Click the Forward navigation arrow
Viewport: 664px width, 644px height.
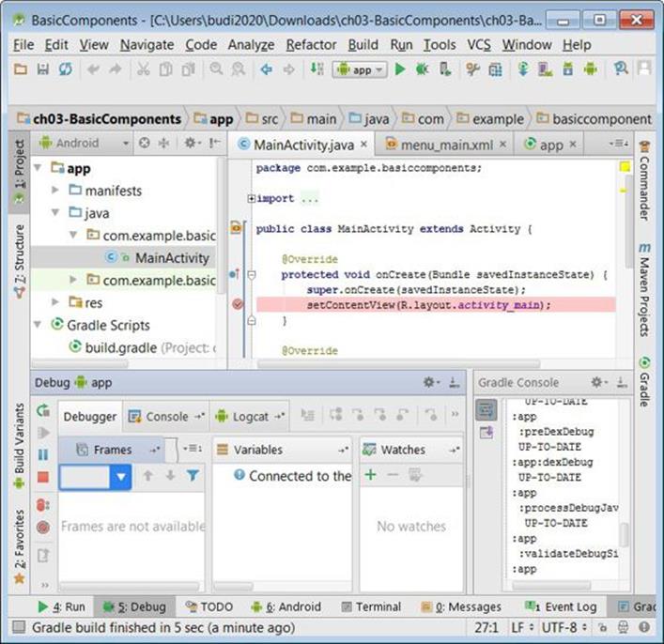tap(289, 69)
